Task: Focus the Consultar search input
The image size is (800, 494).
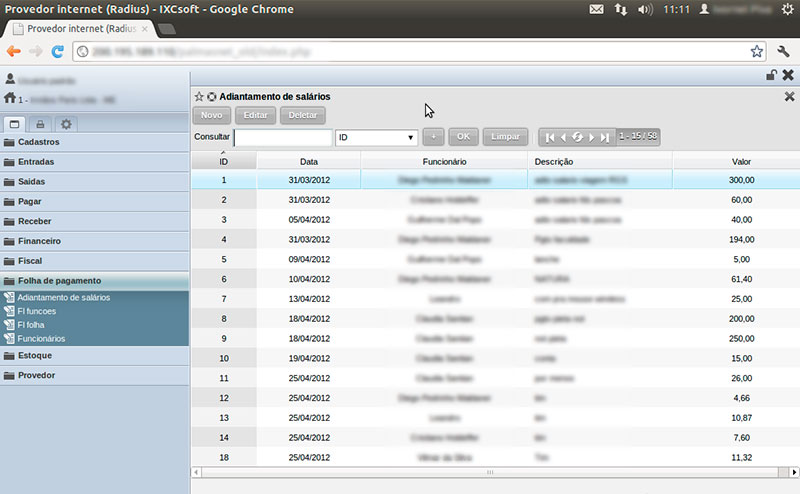Action: tap(283, 137)
